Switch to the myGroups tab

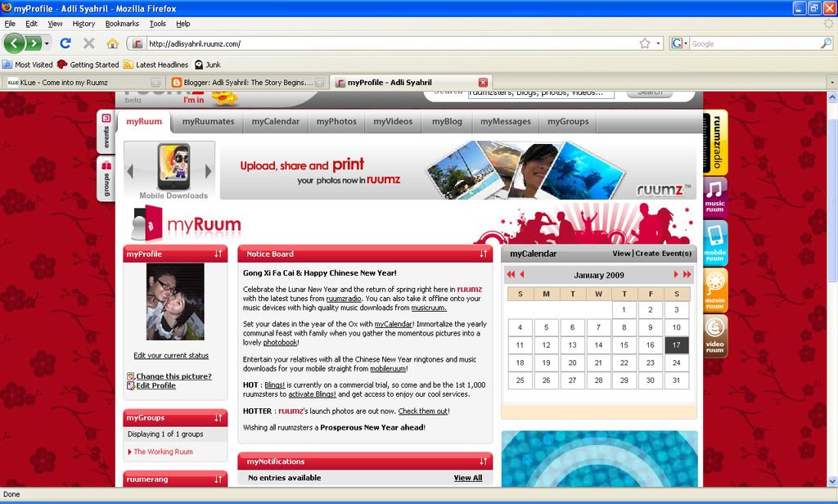click(x=568, y=121)
